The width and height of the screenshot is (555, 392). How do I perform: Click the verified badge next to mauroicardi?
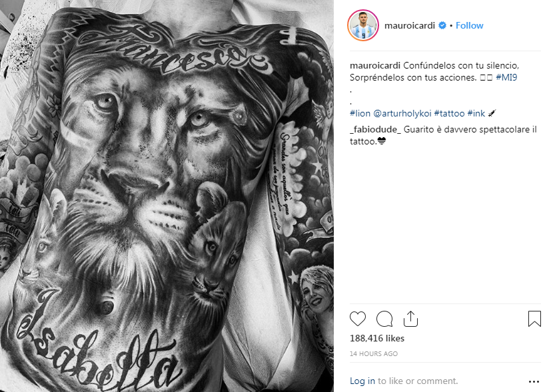pyautogui.click(x=442, y=25)
